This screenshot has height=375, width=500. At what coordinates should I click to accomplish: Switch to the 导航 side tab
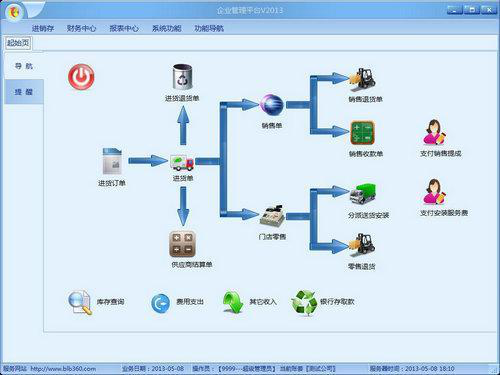click(x=24, y=66)
